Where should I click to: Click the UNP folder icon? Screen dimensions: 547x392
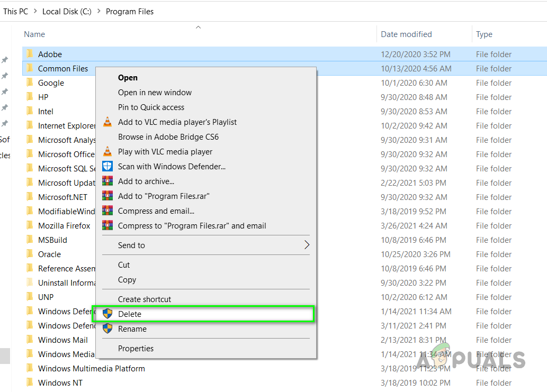30,297
